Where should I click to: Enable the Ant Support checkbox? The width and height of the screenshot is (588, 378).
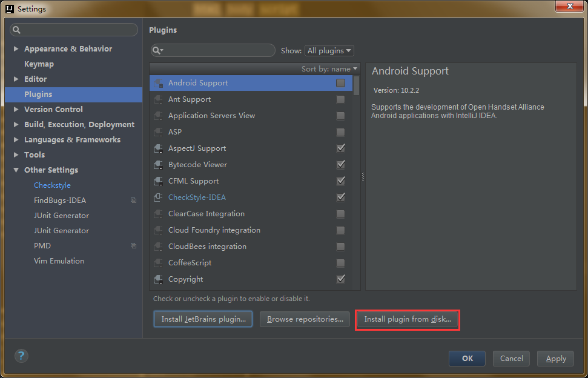click(340, 99)
